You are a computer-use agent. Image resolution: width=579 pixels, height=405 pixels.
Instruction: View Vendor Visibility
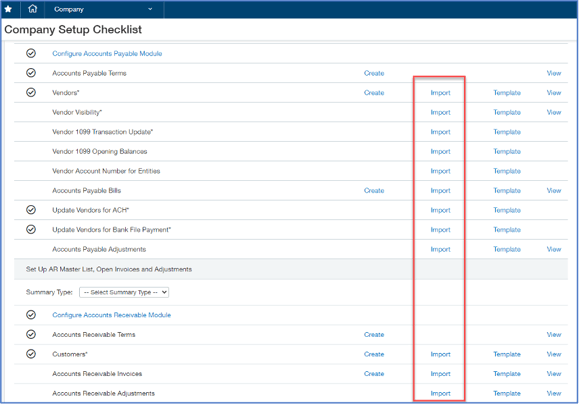pos(554,112)
